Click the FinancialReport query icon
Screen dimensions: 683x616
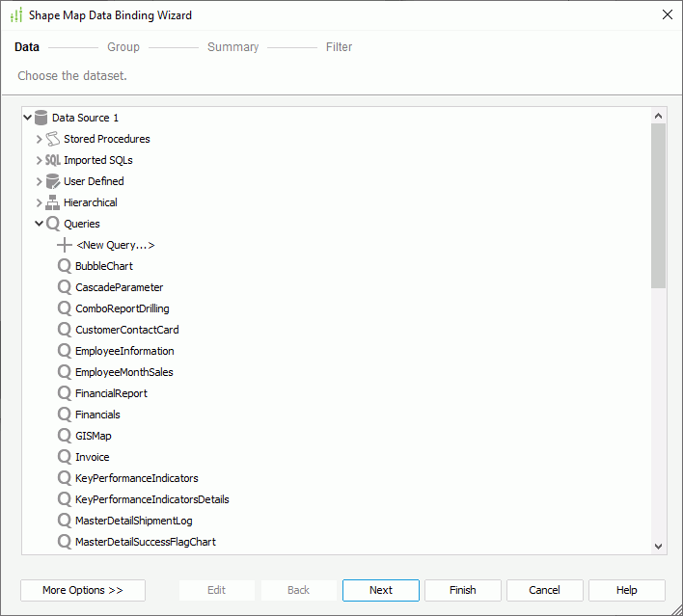click(x=65, y=393)
